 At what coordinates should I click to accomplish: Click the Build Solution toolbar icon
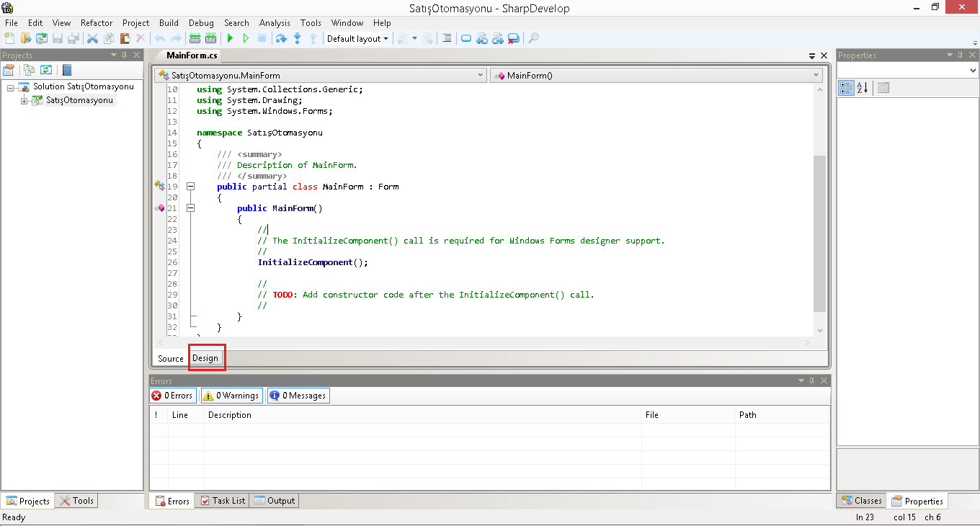(x=195, y=38)
